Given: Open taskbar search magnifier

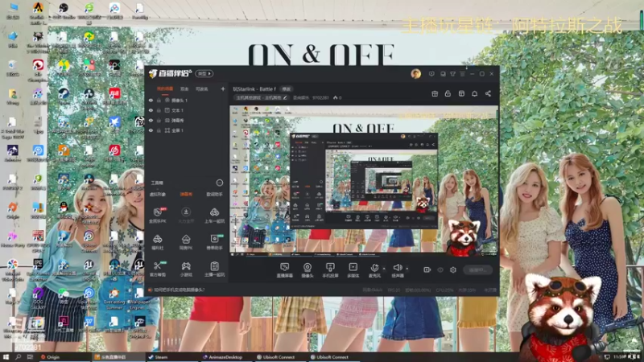Looking at the screenshot, I should [x=18, y=357].
